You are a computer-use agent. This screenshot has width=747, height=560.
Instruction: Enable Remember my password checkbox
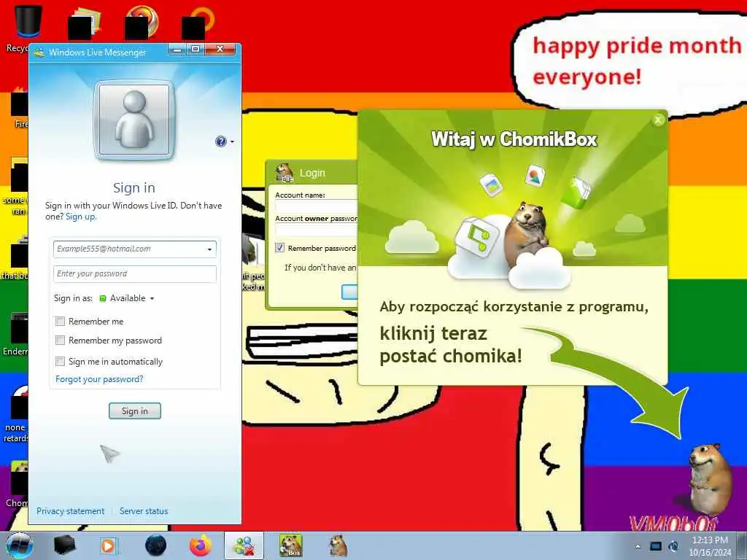pyautogui.click(x=60, y=341)
